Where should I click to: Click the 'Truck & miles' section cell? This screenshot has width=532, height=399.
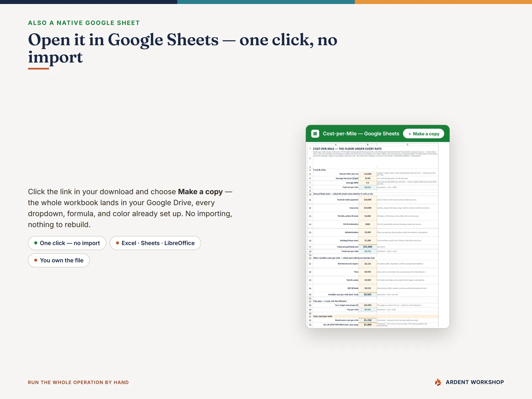(x=320, y=170)
